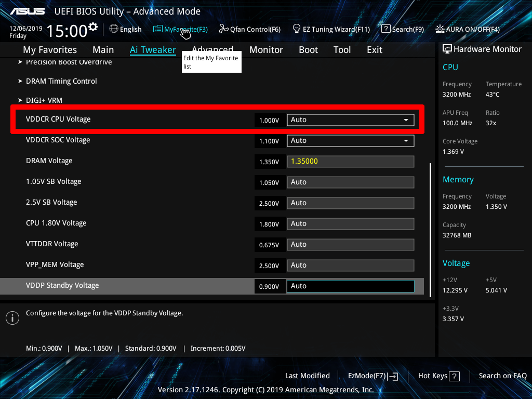Click the globe language icon
Screen dimensions: 532x399
click(x=114, y=29)
